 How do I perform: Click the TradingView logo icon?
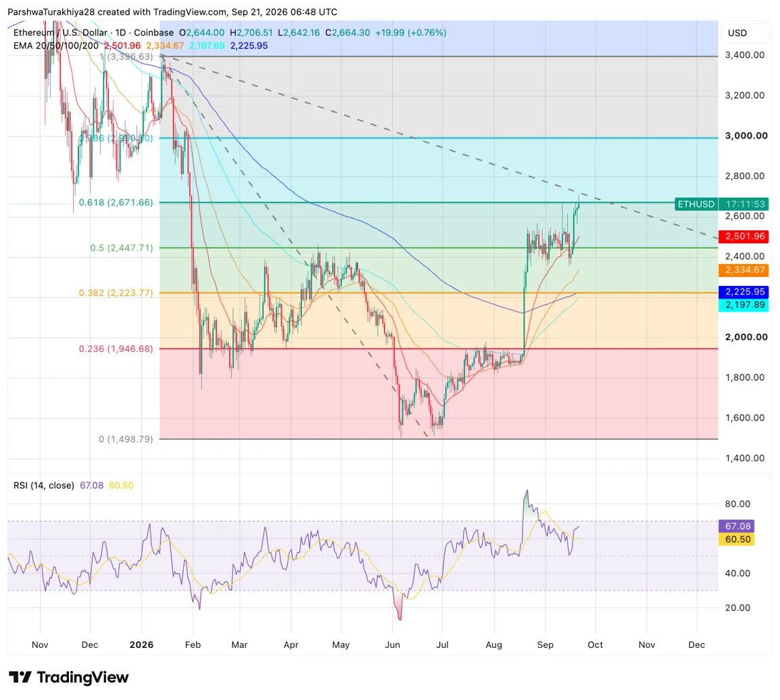click(x=20, y=677)
